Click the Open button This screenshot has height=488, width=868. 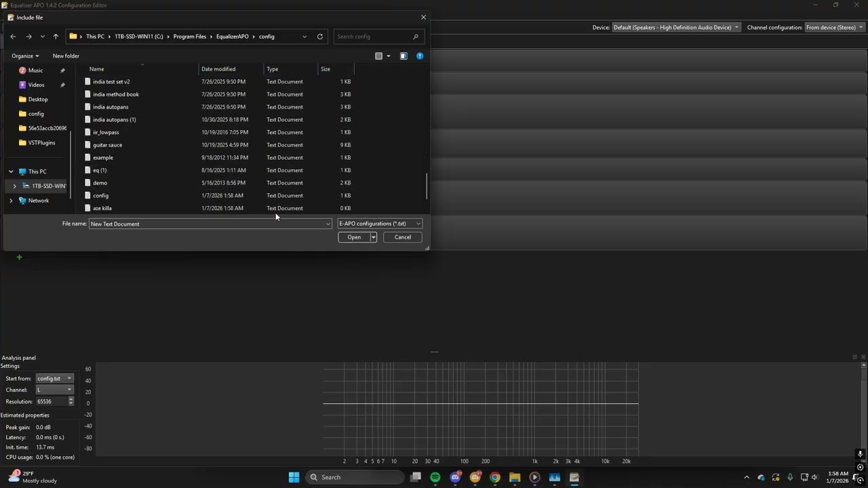pyautogui.click(x=354, y=237)
